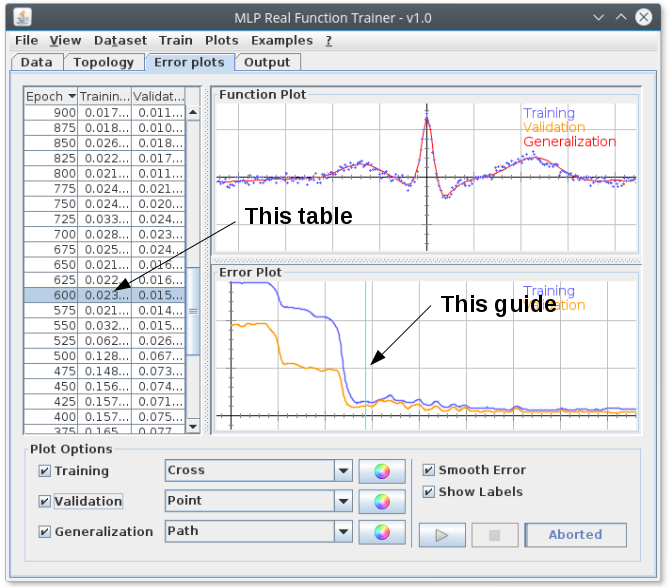The width and height of the screenshot is (669, 587).
Task: Select the epoch 425 table row
Action: click(x=105, y=402)
